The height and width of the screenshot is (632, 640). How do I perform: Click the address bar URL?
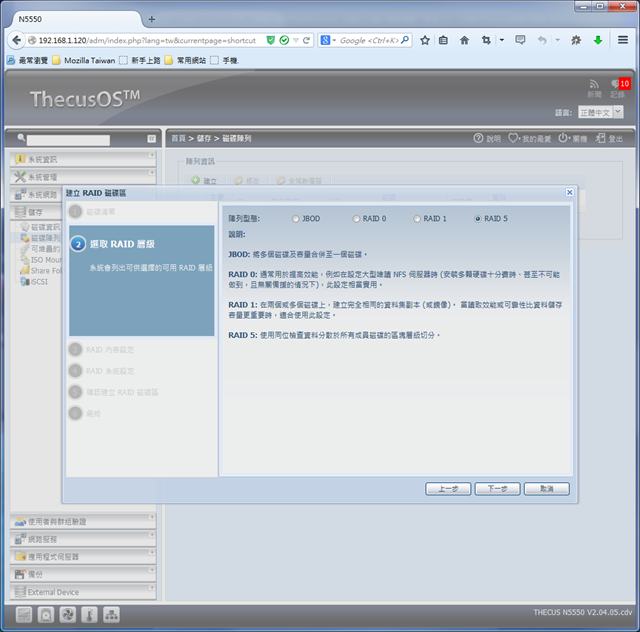pyautogui.click(x=147, y=40)
